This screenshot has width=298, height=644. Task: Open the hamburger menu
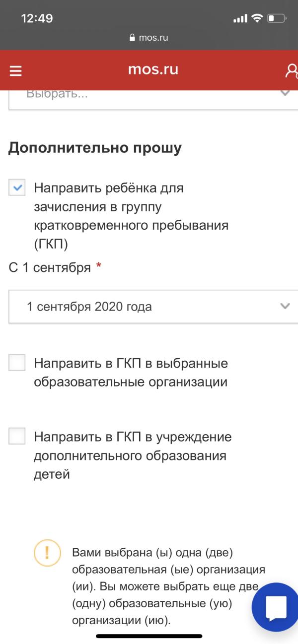16,70
